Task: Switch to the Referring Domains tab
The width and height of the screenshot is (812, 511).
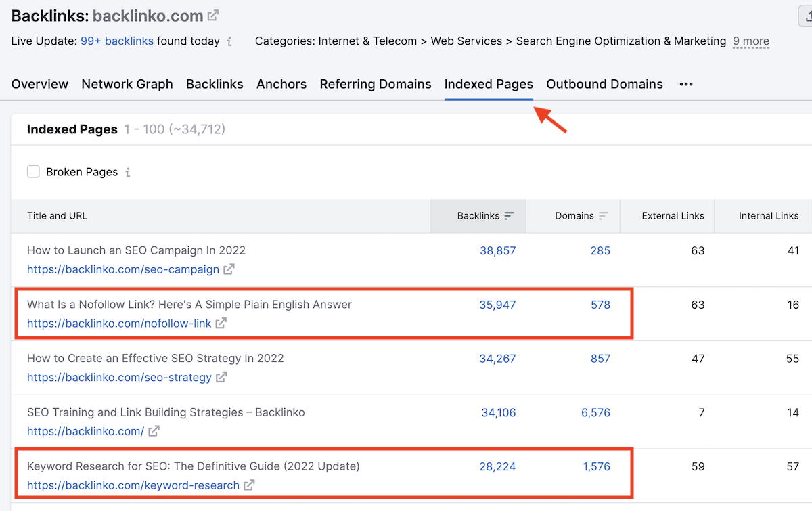Action: 376,85
